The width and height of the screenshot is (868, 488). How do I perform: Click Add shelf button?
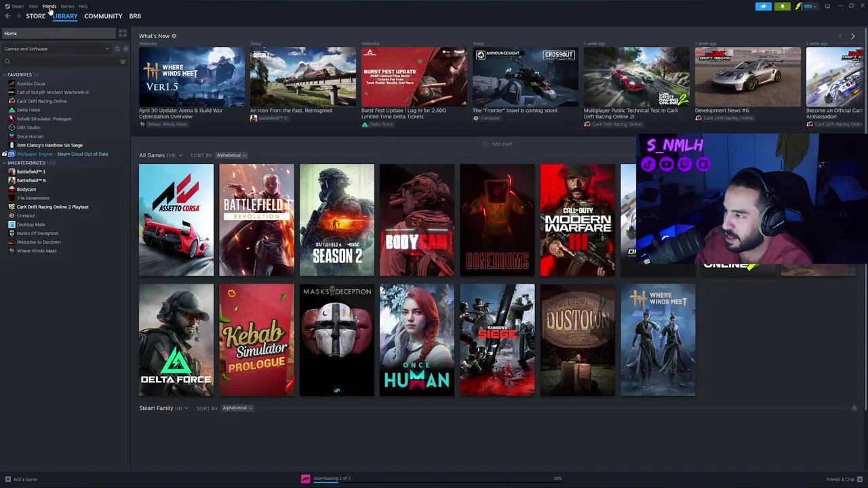tap(498, 144)
